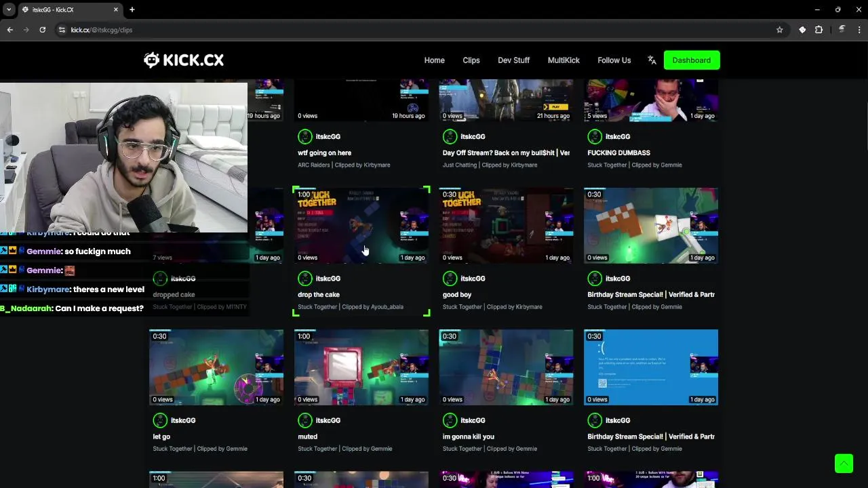Click the Kick.CX logo
The height and width of the screenshot is (488, 868).
point(184,60)
